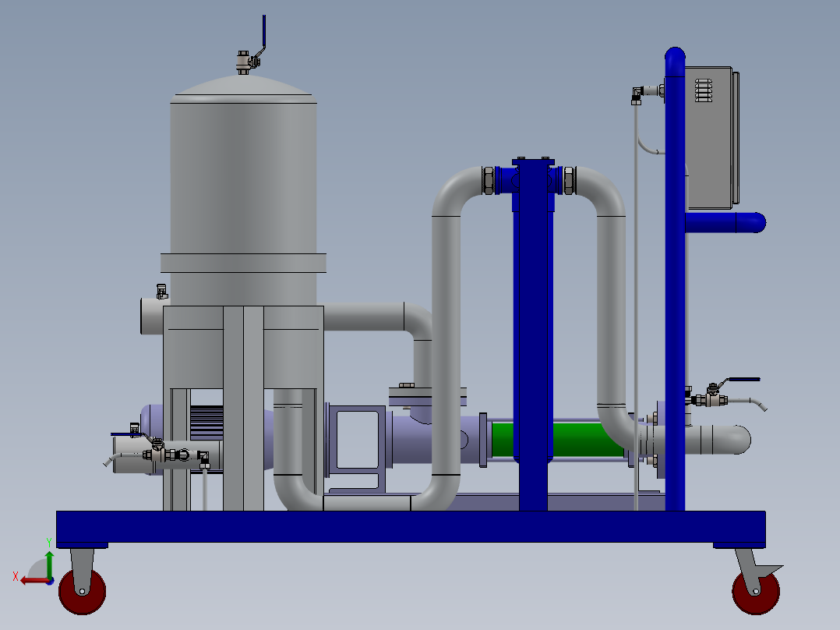Pick the left hex union nut on the blue housing
This screenshot has height=630, width=840.
[x=488, y=181]
